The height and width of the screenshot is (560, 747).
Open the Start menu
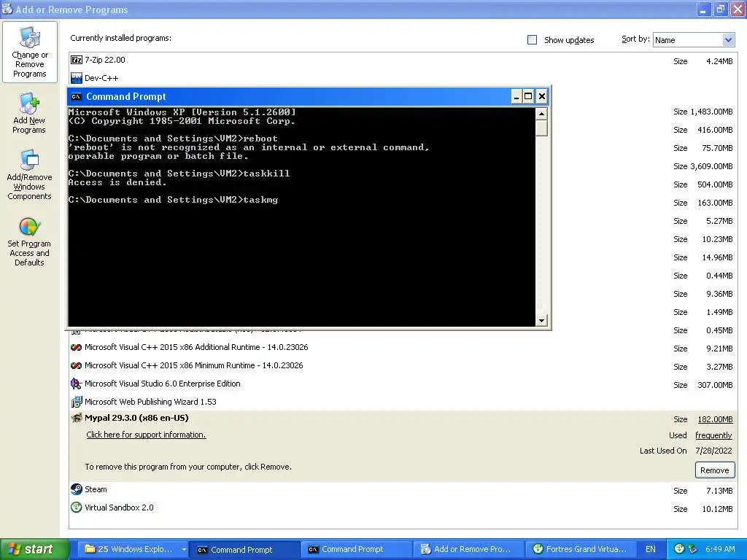click(x=34, y=550)
